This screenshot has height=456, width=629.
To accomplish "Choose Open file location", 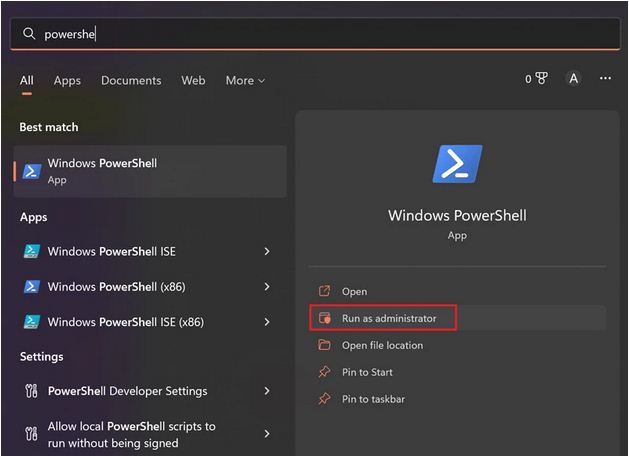I will tap(457, 345).
